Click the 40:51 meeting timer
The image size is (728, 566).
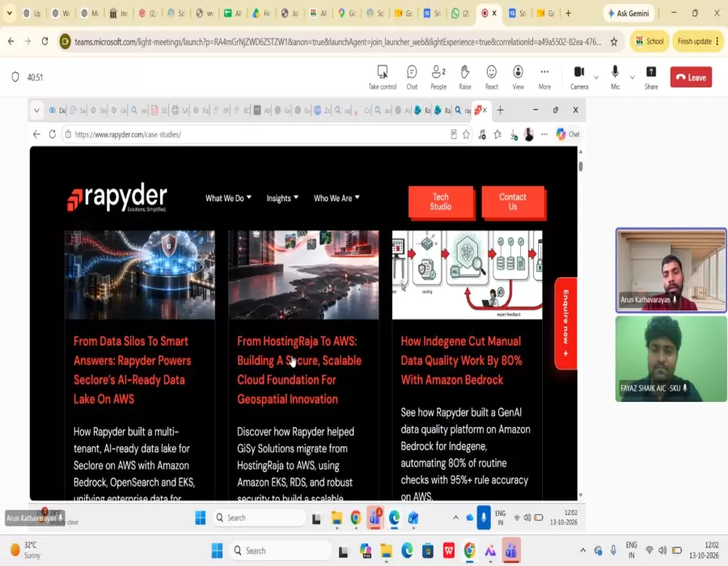click(36, 78)
